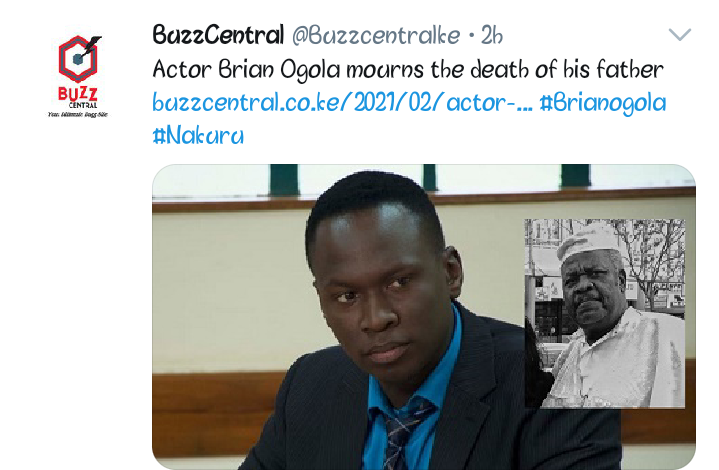
Task: Click the red BUZZ wordmark in avatar
Action: click(77, 94)
